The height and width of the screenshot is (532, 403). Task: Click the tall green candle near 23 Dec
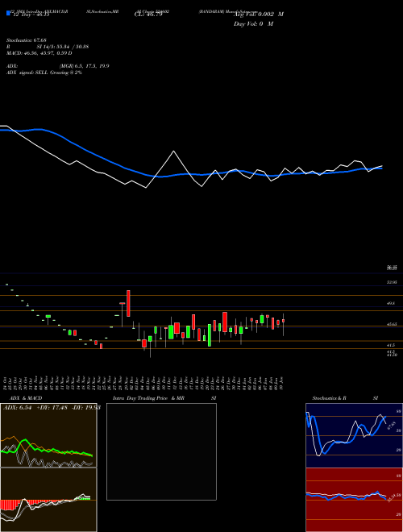(210, 335)
